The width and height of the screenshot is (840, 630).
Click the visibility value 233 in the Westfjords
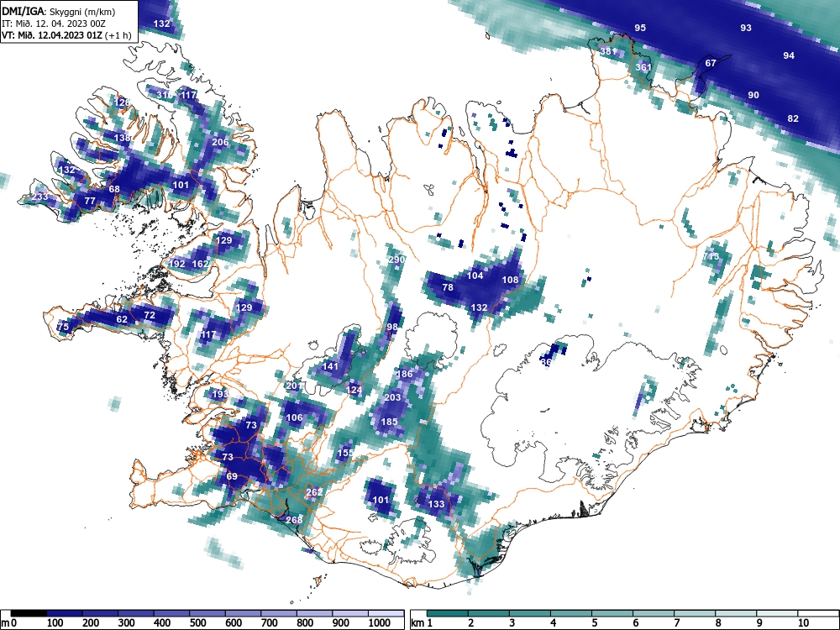click(40, 197)
